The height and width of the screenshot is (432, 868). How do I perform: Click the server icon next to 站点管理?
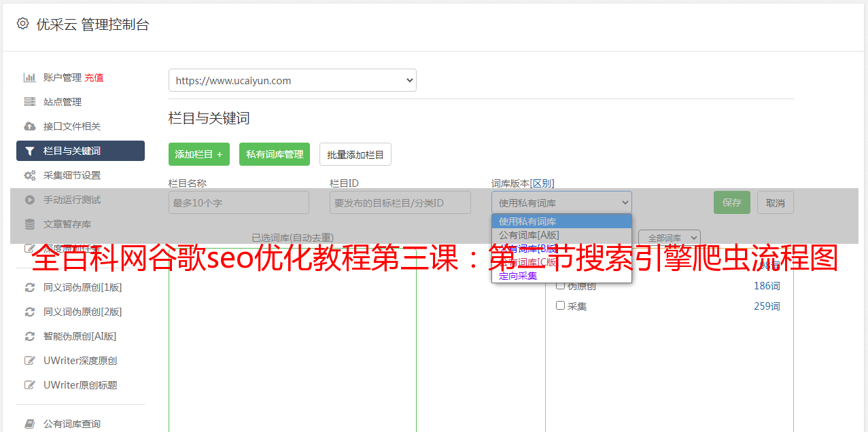click(30, 102)
